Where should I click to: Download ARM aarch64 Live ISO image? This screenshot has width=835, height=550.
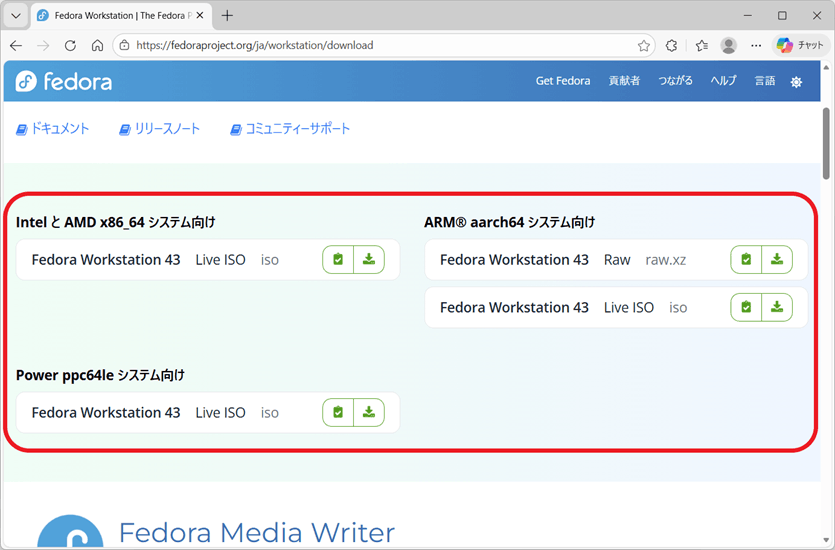(x=777, y=307)
